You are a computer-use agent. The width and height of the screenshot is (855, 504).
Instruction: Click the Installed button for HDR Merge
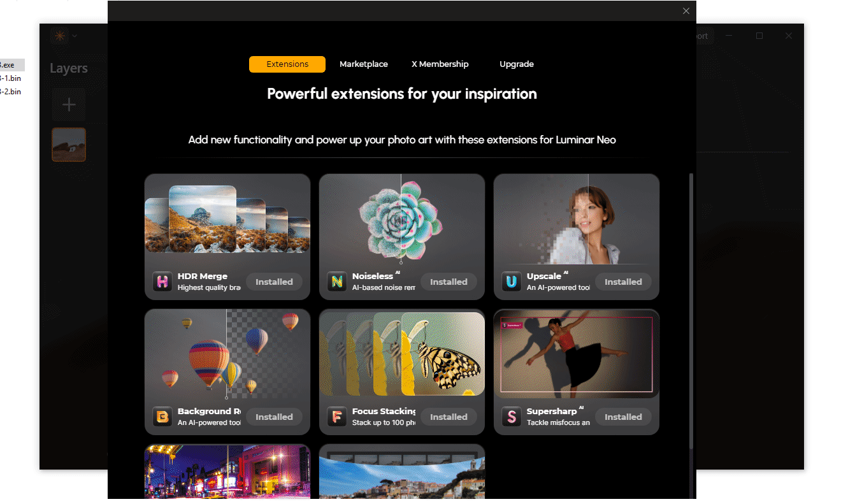pos(274,282)
